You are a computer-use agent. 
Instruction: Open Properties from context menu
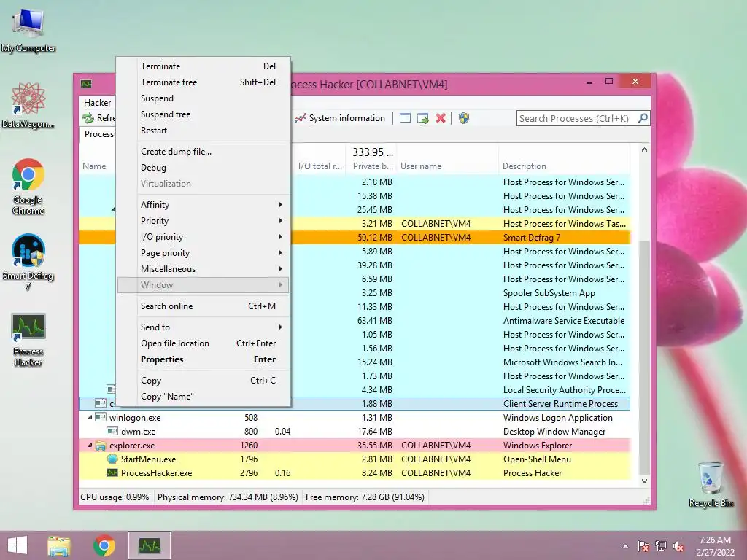(x=204, y=359)
